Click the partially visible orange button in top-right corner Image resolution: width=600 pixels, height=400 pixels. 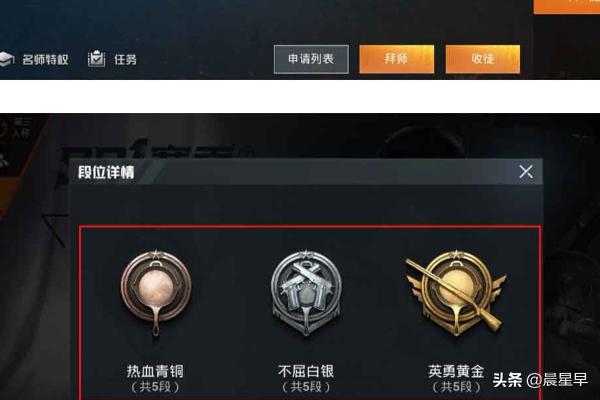tap(567, 7)
